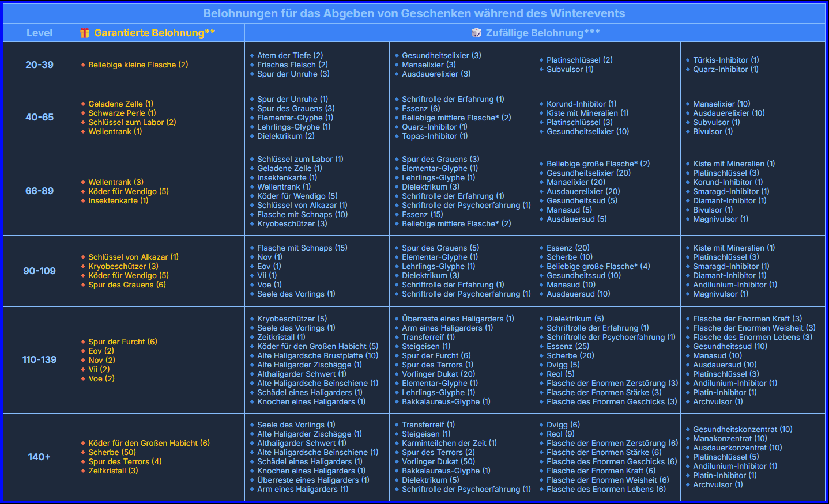
Task: Open Karminteilchen der Zeit (1) item
Action: point(449,443)
